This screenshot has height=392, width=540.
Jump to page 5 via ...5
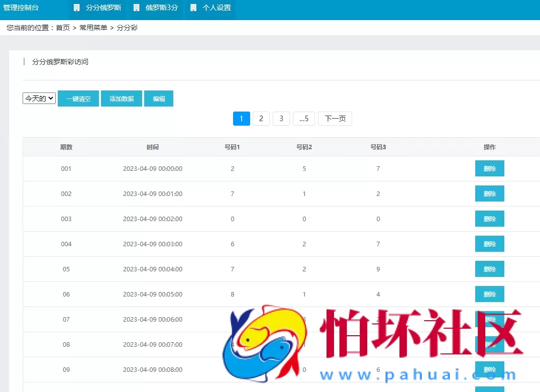(303, 118)
